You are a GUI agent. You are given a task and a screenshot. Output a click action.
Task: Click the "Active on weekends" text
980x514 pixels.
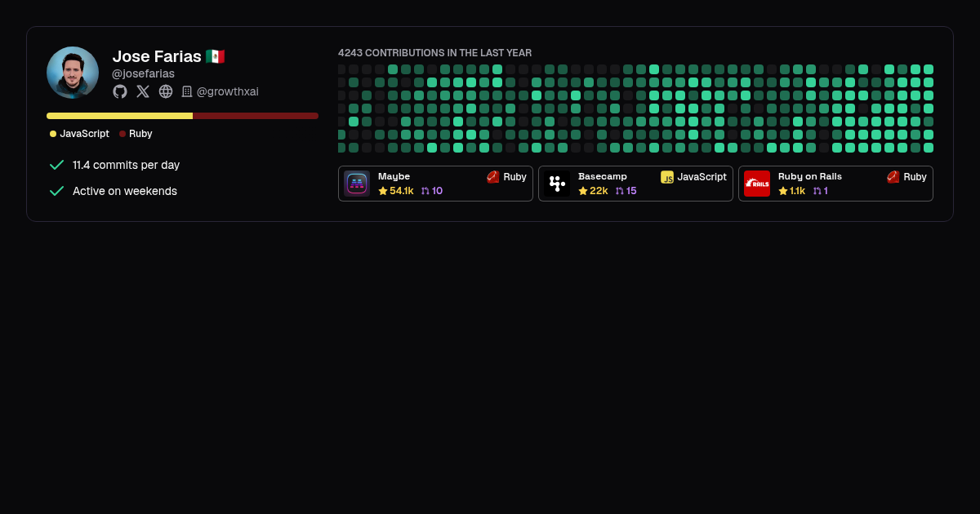125,191
